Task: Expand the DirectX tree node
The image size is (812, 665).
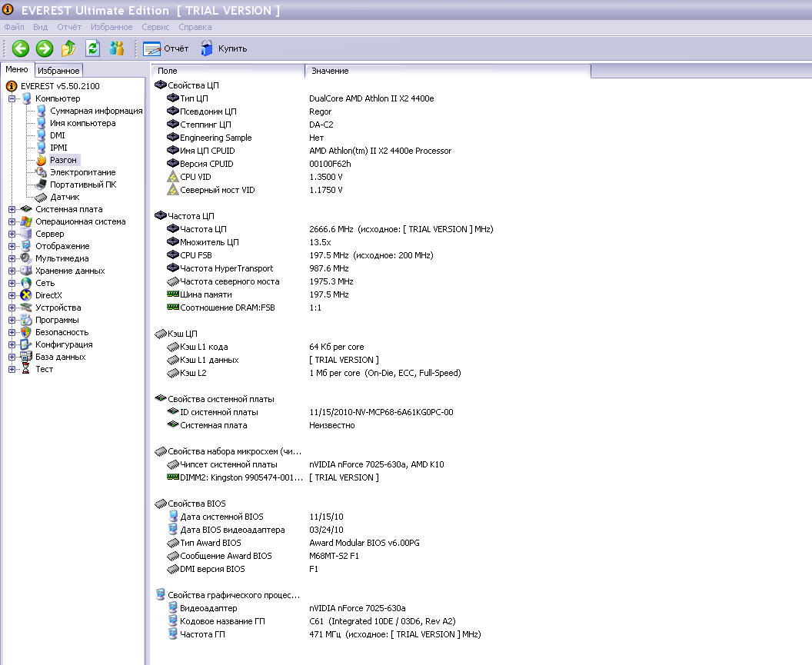Action: coord(12,295)
